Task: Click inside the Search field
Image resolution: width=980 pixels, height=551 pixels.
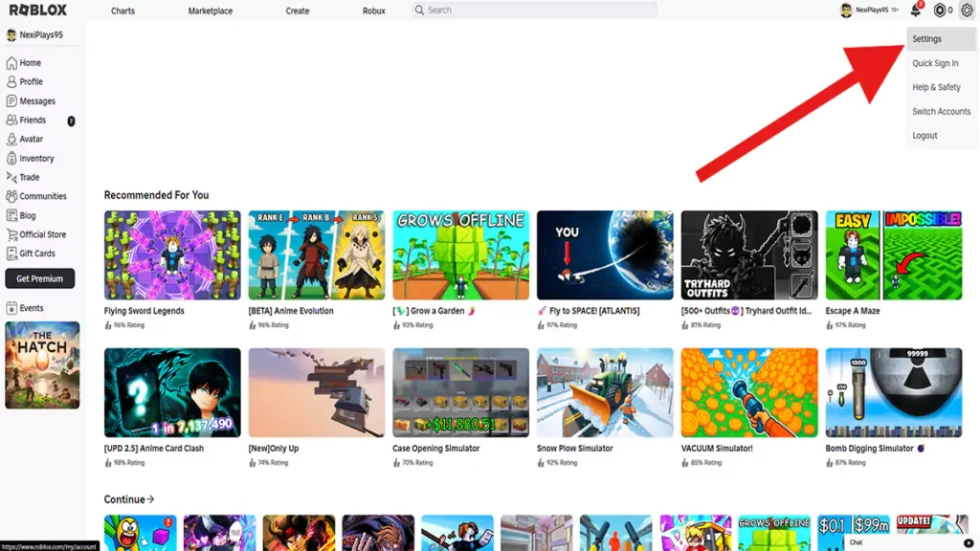Action: 534,10
